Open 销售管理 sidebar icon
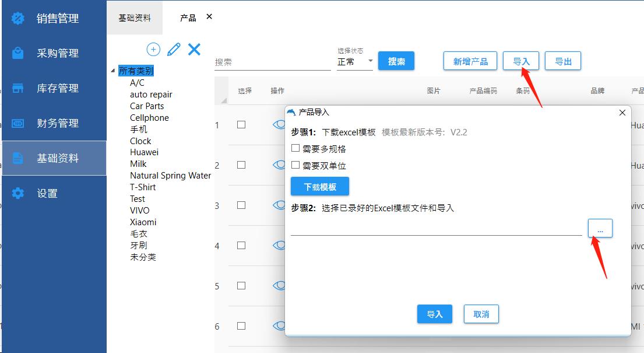Image resolution: width=644 pixels, height=353 pixels. point(18,18)
